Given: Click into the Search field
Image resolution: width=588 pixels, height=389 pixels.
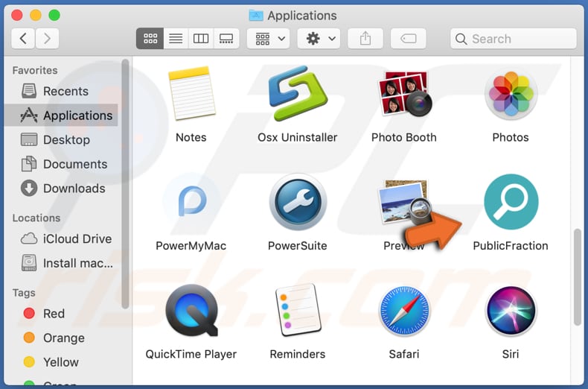Looking at the screenshot, I should click(513, 38).
